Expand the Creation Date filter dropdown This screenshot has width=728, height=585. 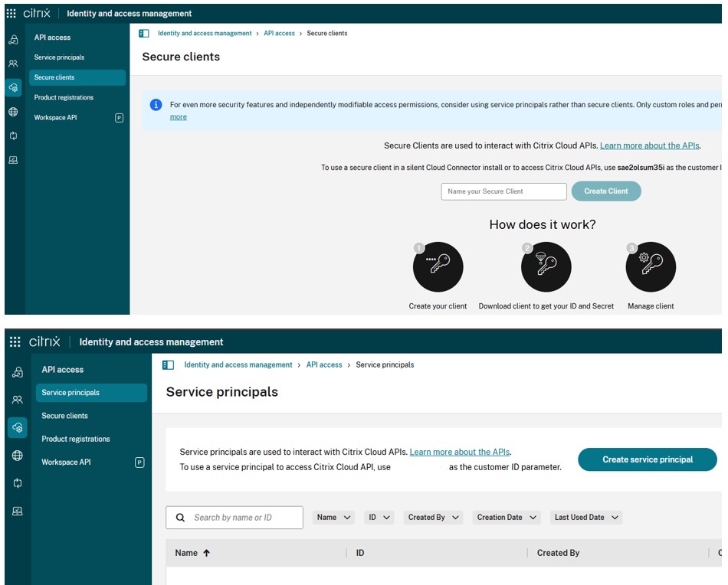507,518
